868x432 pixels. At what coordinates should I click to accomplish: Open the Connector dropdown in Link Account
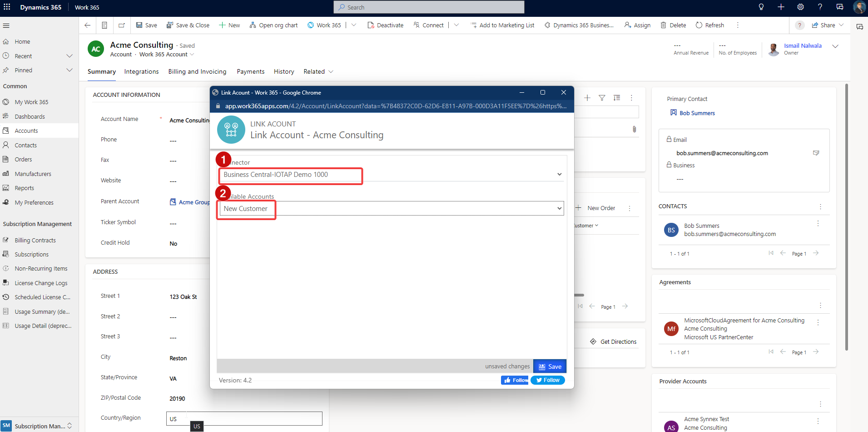tap(392, 175)
